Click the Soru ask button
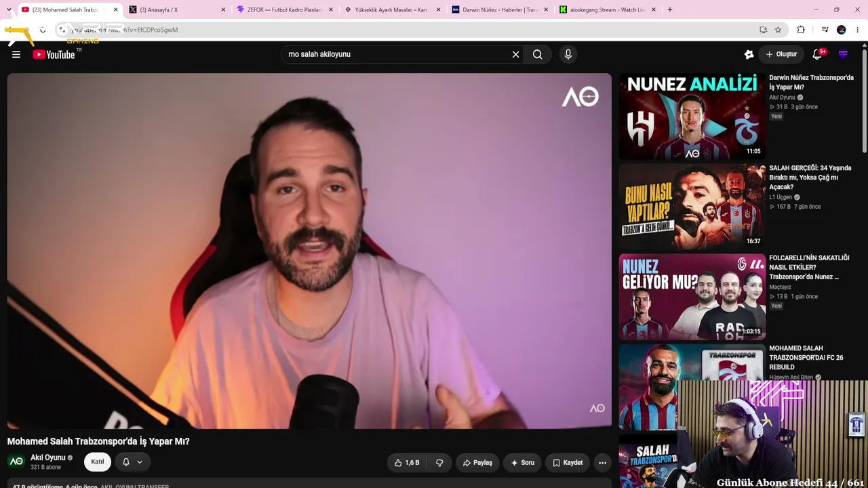Screen dimensions: 868x488 [x=523, y=463]
